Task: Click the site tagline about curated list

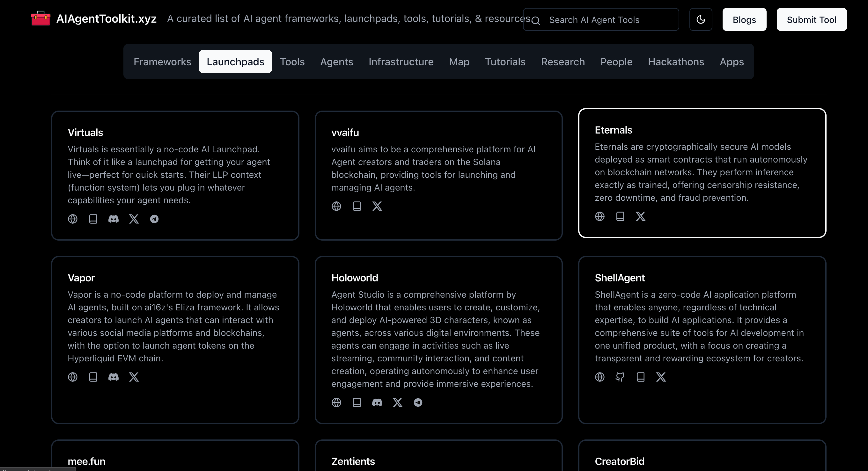Action: pos(349,18)
